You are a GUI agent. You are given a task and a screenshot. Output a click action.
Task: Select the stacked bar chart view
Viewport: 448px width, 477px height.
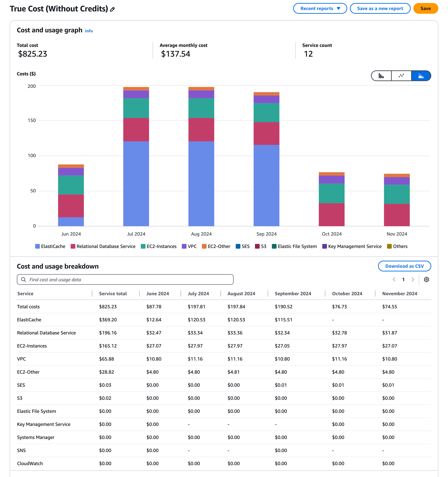click(x=421, y=76)
